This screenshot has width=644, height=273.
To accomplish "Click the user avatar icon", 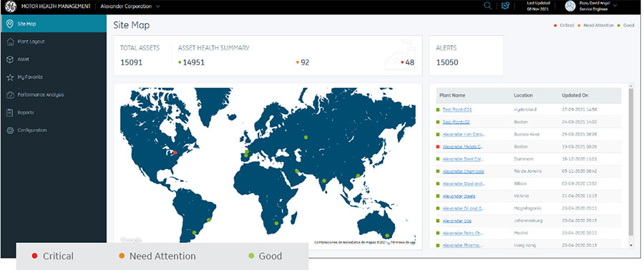I will 570,6.
